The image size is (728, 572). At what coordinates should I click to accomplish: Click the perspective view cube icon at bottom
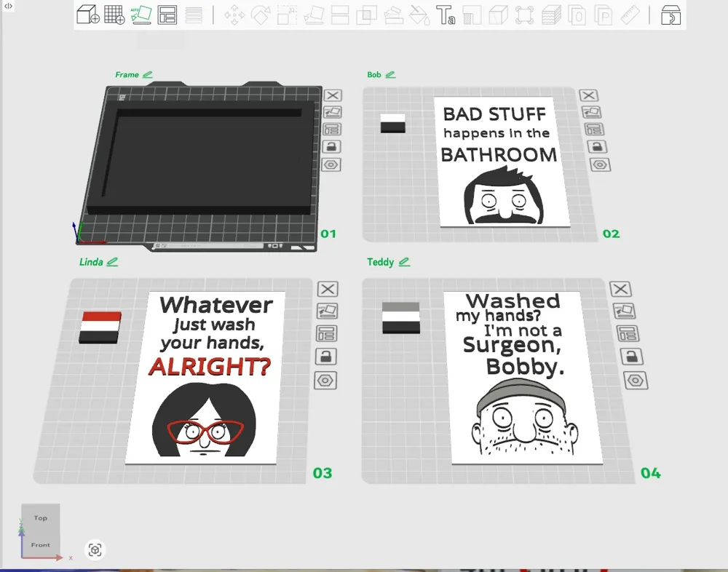tap(95, 550)
